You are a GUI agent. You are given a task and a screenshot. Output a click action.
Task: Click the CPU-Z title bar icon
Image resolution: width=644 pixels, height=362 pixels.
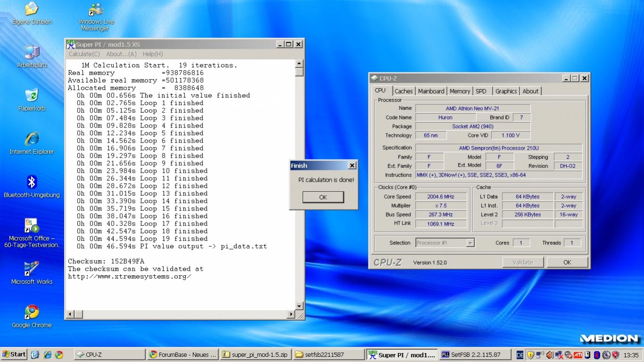375,78
